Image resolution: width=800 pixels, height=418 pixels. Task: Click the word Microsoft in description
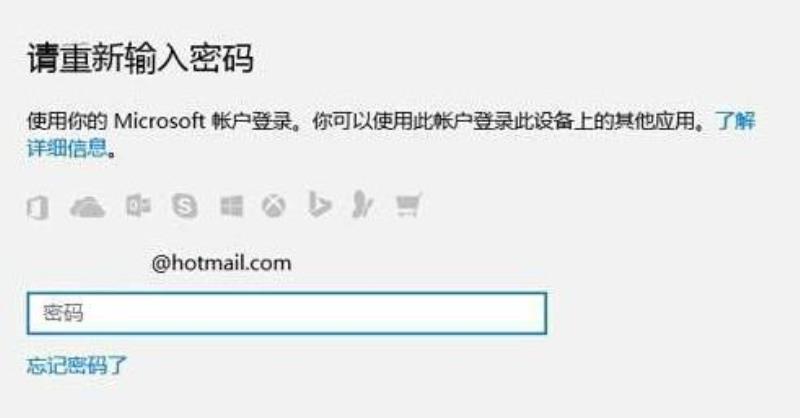(x=159, y=121)
